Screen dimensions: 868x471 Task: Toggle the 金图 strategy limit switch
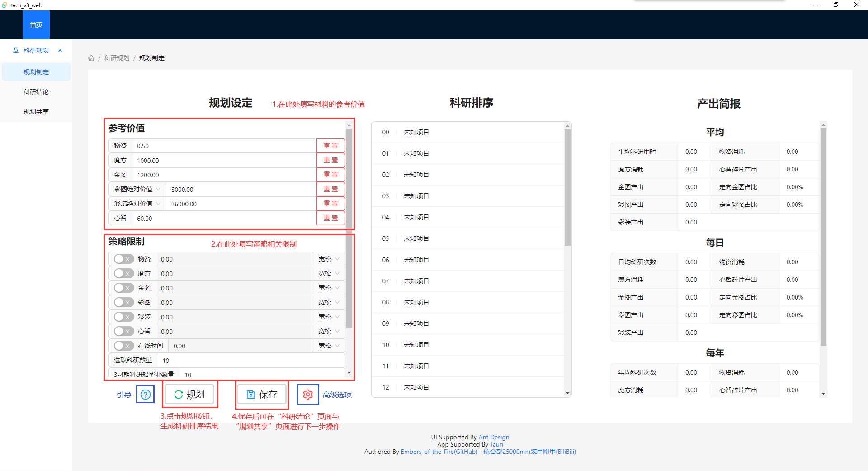[123, 288]
